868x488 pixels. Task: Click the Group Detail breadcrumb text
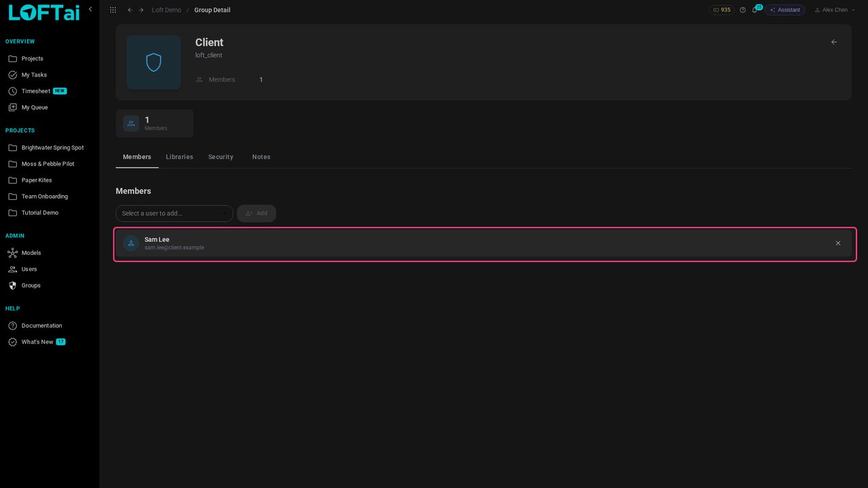(212, 10)
